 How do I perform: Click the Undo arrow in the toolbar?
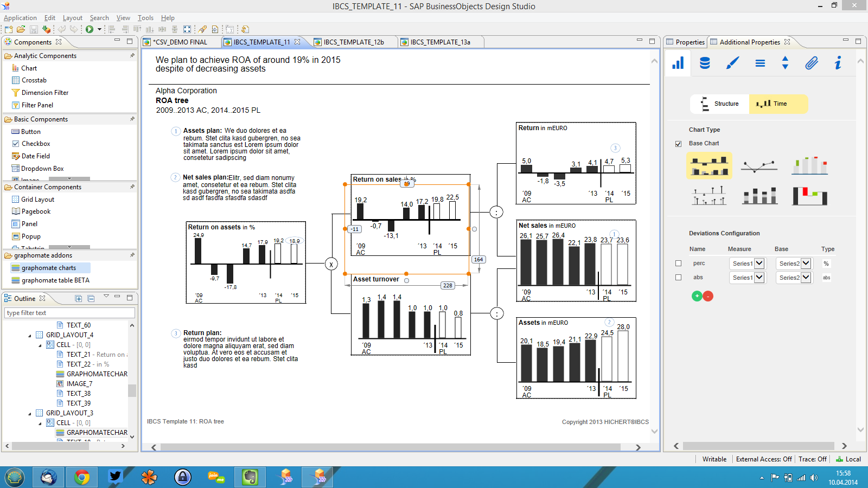point(62,29)
